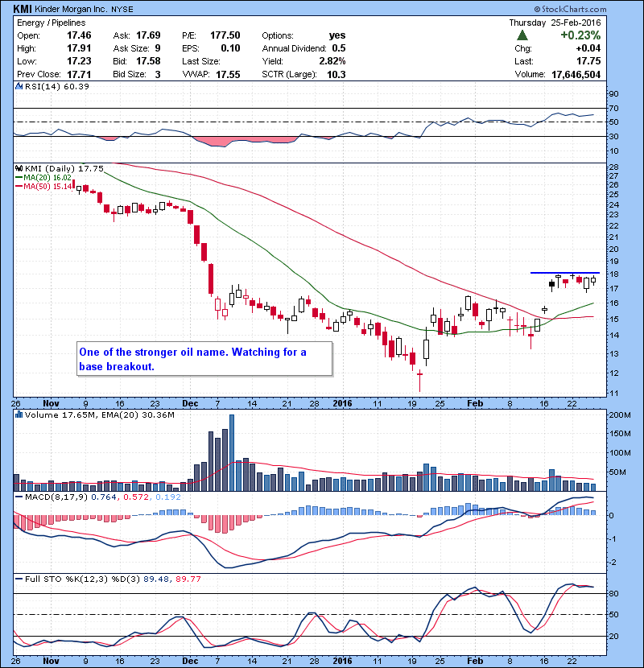
Task: Click the NYSE exchange label
Action: pos(122,9)
